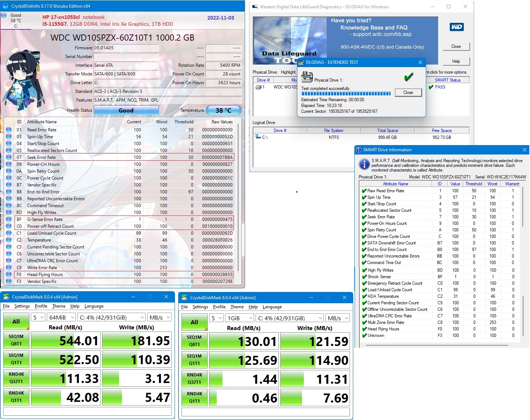Select the orb for G-Sense Error Rate

coord(9,219)
